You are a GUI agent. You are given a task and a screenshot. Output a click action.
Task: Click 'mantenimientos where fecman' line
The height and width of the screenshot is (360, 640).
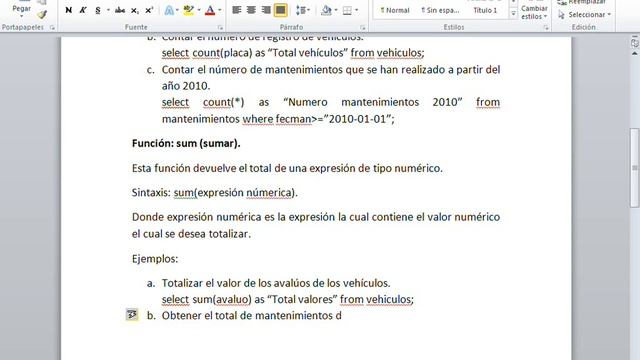278,119
